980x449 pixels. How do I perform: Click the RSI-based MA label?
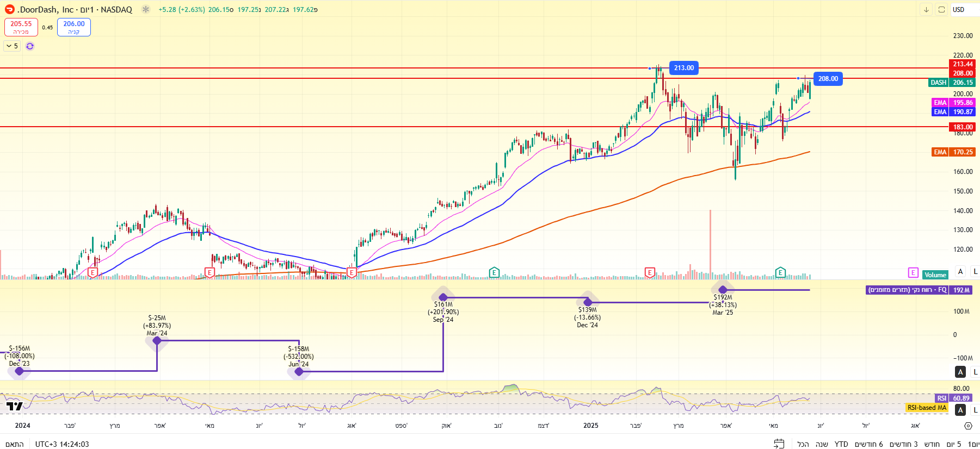(x=927, y=407)
